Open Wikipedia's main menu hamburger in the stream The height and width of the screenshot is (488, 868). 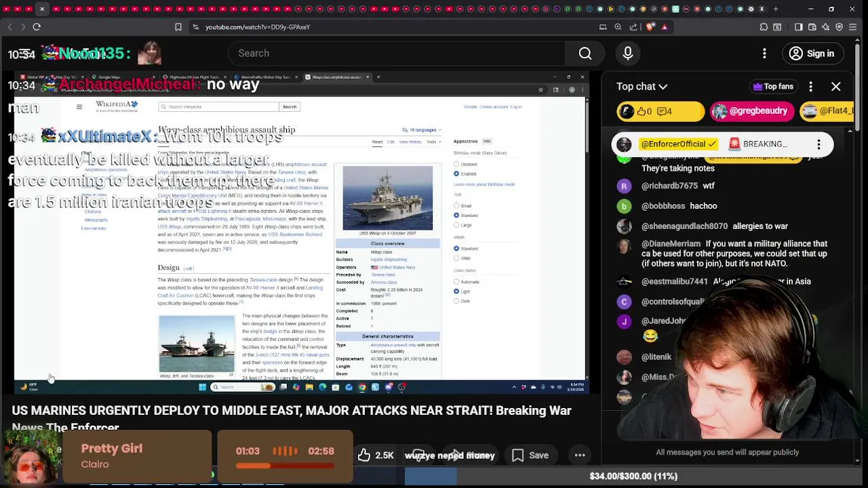79,106
